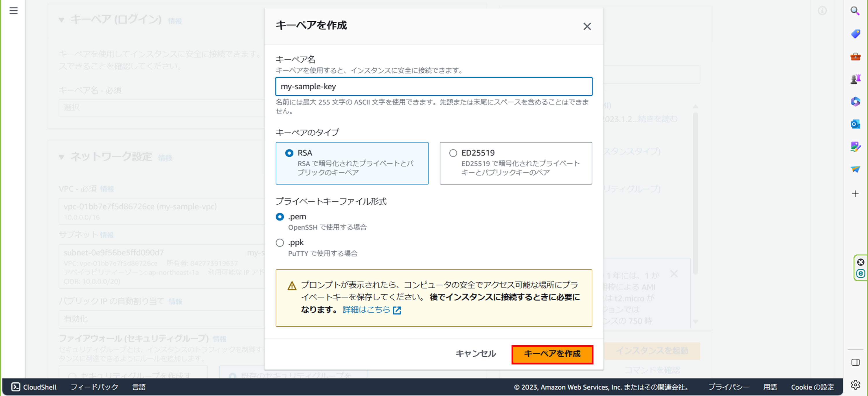Select the RSA key pair type
Image resolution: width=868 pixels, height=396 pixels.
(289, 153)
